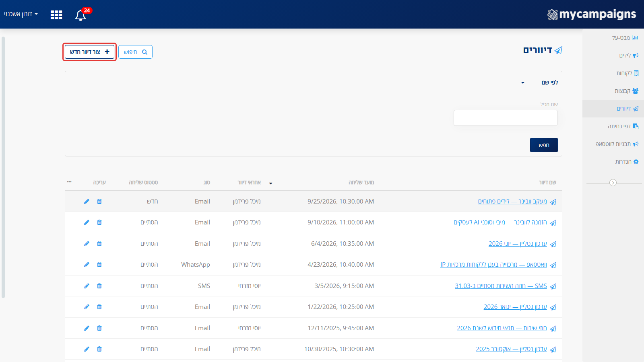Edit the WhatsApp mailing row
Screen dimensions: 644x362
[87, 265]
